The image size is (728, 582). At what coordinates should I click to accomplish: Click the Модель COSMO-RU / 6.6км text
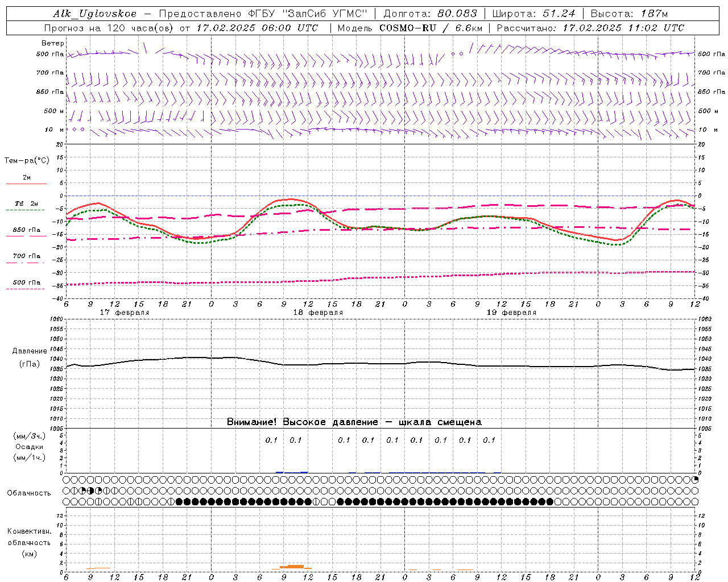coord(410,28)
